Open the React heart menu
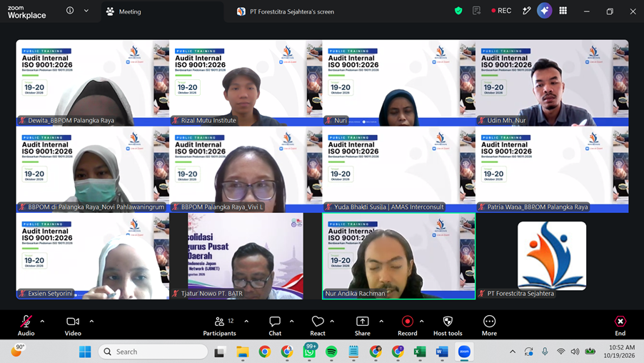The width and height of the screenshot is (644, 363). [318, 326]
